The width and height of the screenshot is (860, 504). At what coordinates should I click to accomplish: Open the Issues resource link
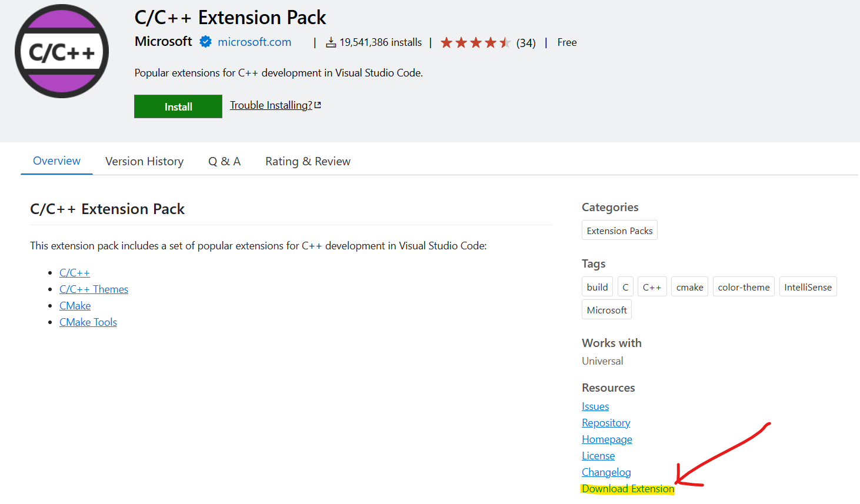(595, 406)
